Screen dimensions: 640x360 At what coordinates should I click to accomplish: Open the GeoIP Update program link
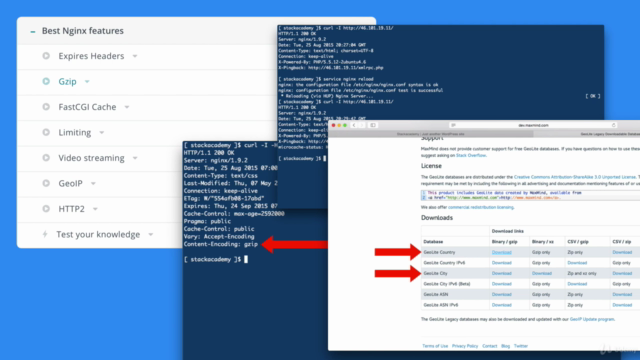[591, 319]
